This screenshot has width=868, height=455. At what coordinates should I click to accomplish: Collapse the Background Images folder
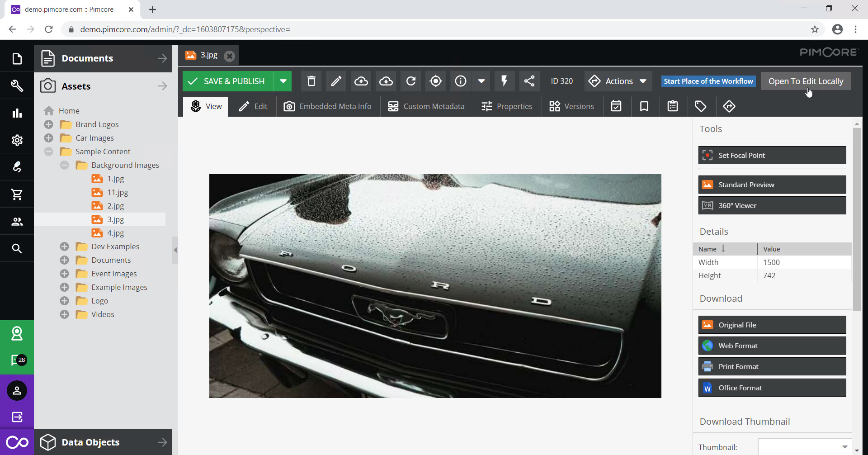point(65,165)
